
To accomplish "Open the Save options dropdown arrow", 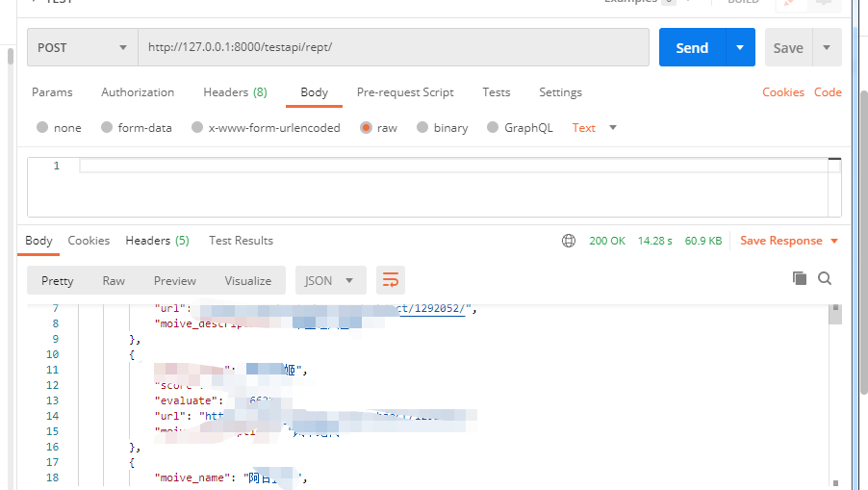I will pyautogui.click(x=827, y=47).
